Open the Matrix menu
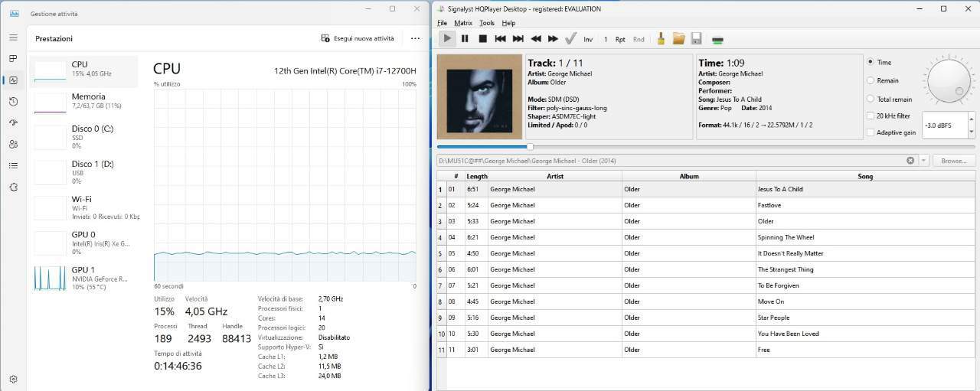This screenshot has height=391, width=980. point(462,23)
